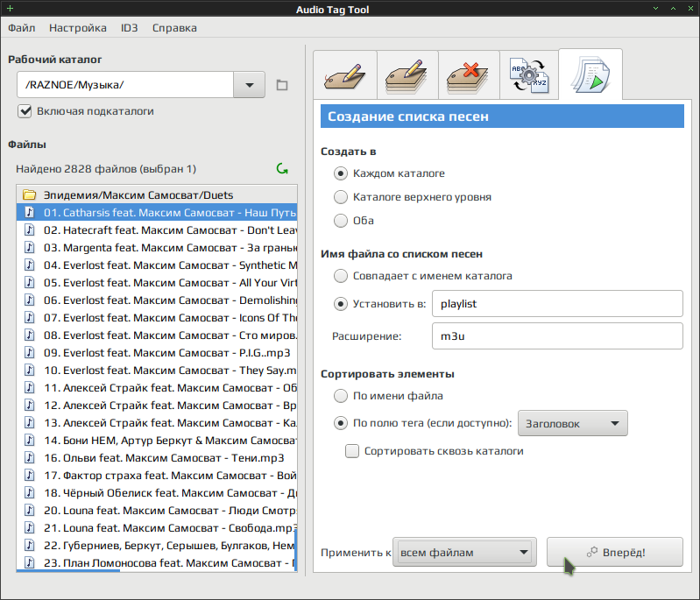Image resolution: width=700 pixels, height=600 pixels.
Task: Click the Вперёд! button
Action: click(615, 552)
